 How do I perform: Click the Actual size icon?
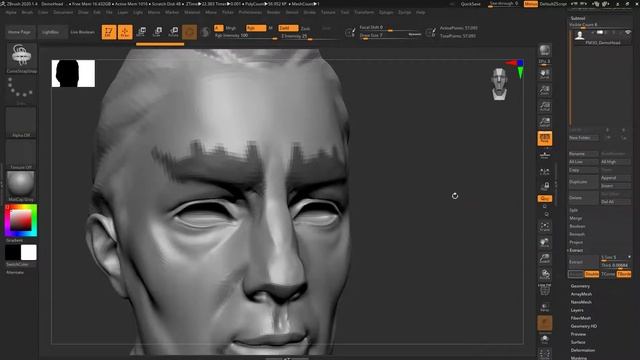point(544,106)
